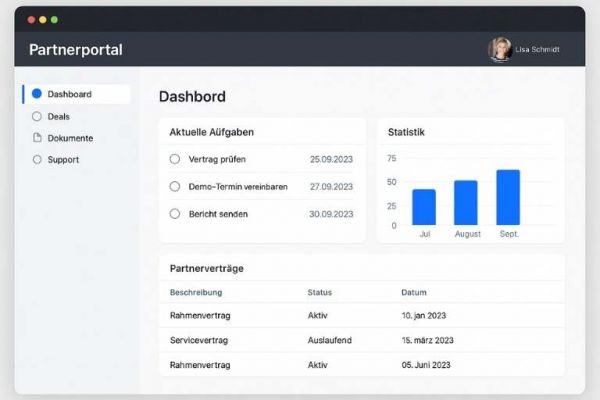Click the macOS green maximize window button
The width and height of the screenshot is (600, 400).
[x=54, y=20]
